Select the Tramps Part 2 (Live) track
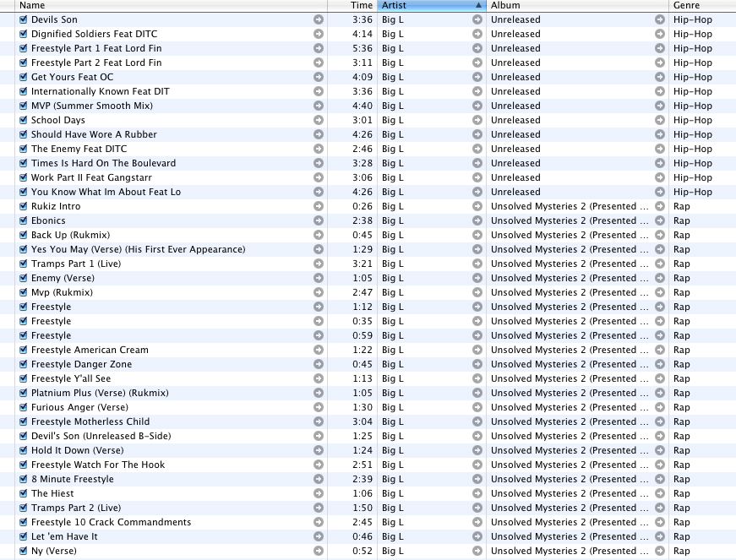The height and width of the screenshot is (560, 736). click(x=76, y=508)
